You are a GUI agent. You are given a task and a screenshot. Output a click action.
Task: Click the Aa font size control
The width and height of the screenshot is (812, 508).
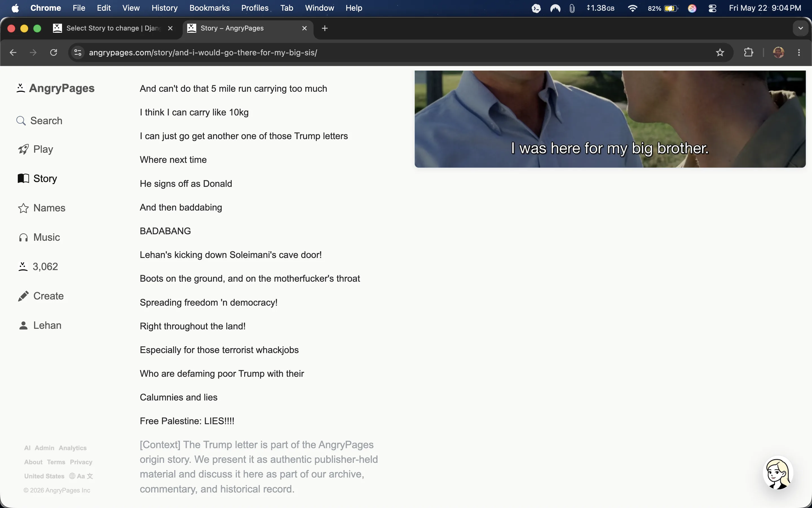point(81,476)
